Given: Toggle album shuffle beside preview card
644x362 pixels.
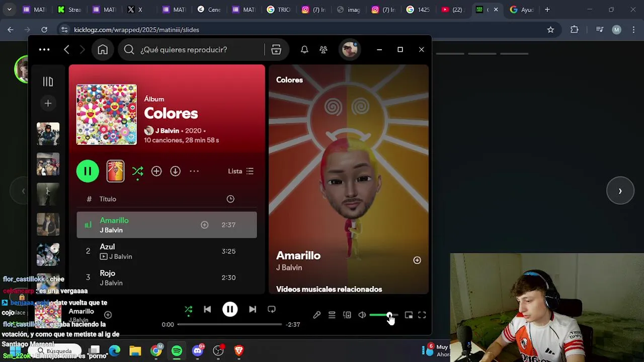Looking at the screenshot, I should pyautogui.click(x=137, y=171).
